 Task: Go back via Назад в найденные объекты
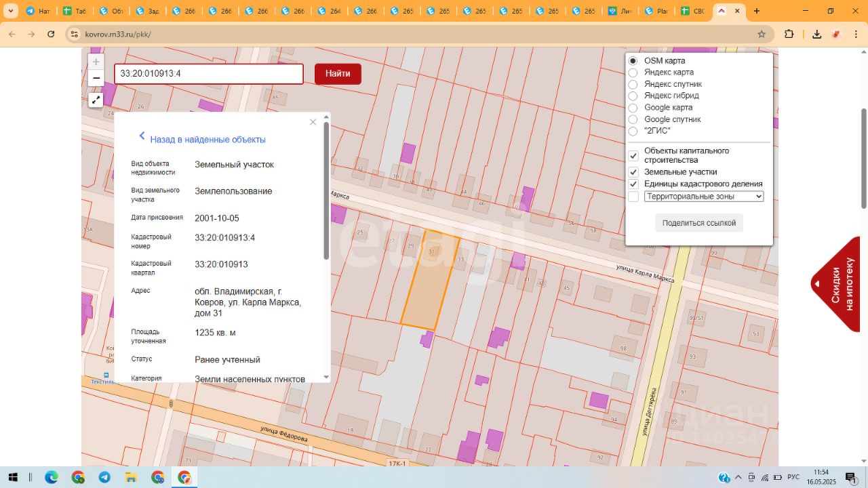(x=208, y=140)
